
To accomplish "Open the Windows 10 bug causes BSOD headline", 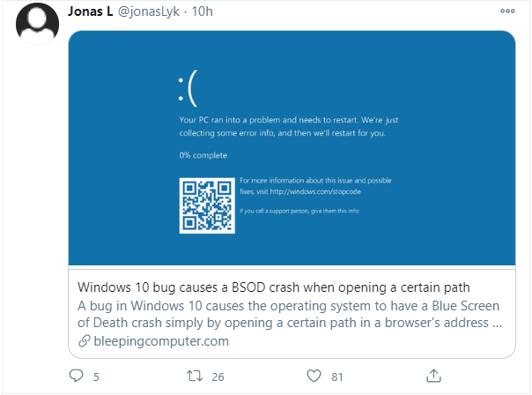I will pos(273,287).
